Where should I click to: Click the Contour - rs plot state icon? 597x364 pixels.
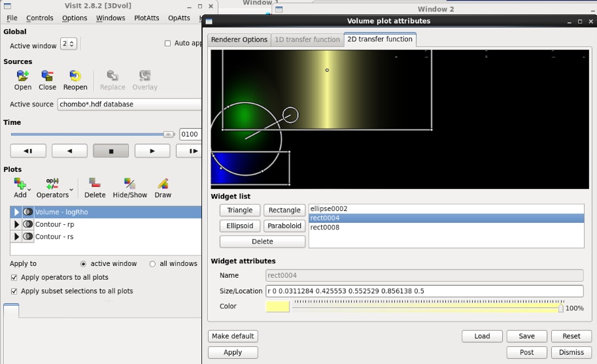click(28, 237)
